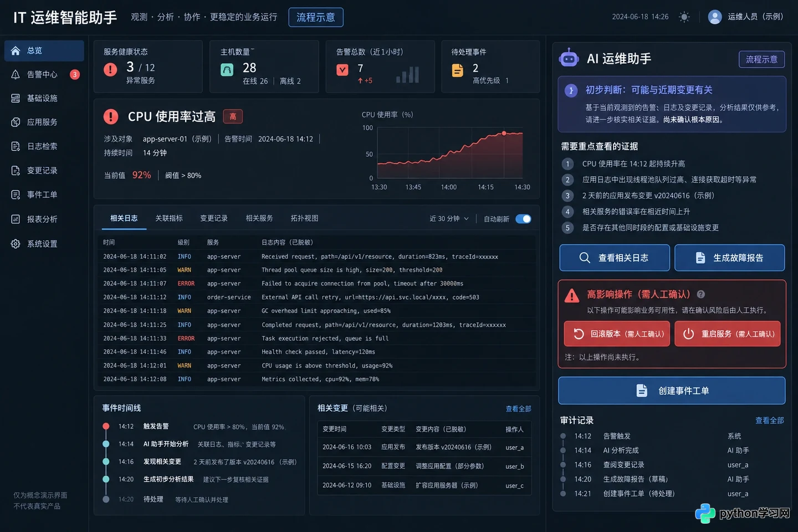The height and width of the screenshot is (532, 798).
Task: Switch to the 相关服务 tab
Action: point(259,218)
